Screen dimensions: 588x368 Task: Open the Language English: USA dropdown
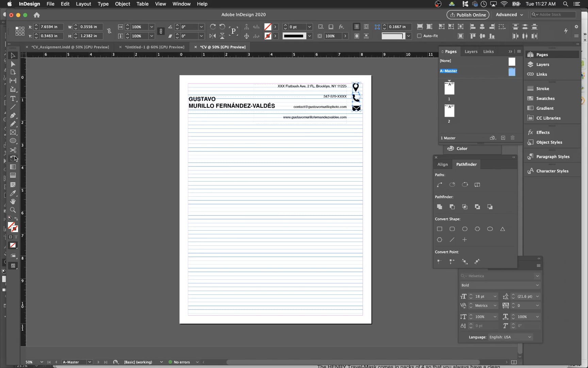point(510,337)
